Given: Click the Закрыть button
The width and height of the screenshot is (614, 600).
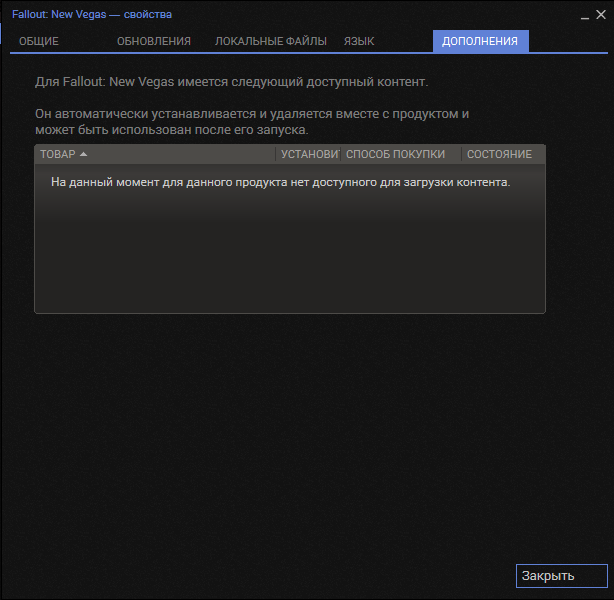Looking at the screenshot, I should coord(562,576).
